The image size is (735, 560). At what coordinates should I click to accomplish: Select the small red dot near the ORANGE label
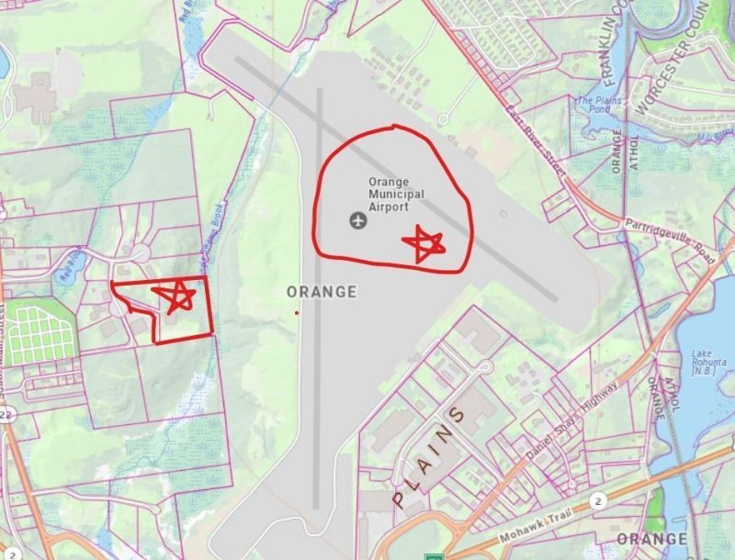pos(297,313)
